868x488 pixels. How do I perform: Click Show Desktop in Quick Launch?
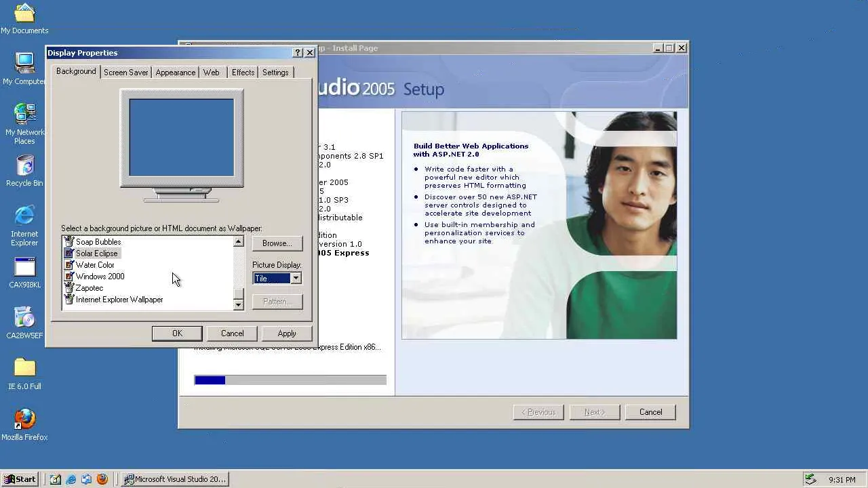coord(56,479)
